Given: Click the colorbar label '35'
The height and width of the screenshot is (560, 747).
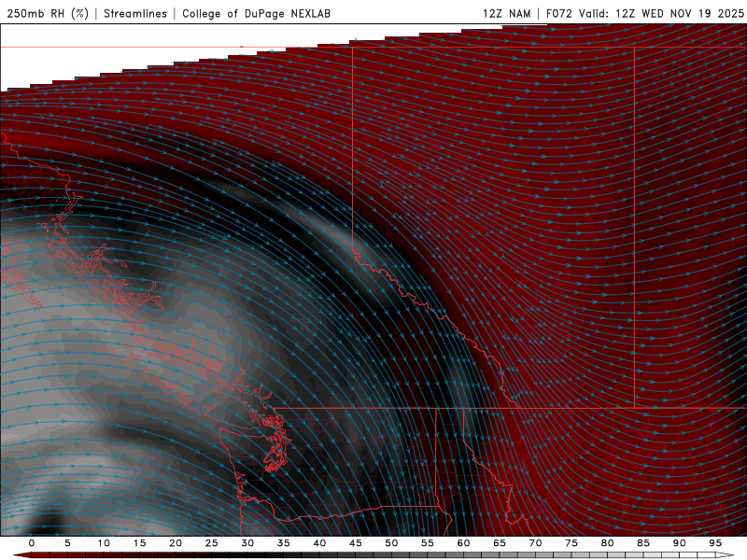Looking at the screenshot, I should tap(284, 543).
